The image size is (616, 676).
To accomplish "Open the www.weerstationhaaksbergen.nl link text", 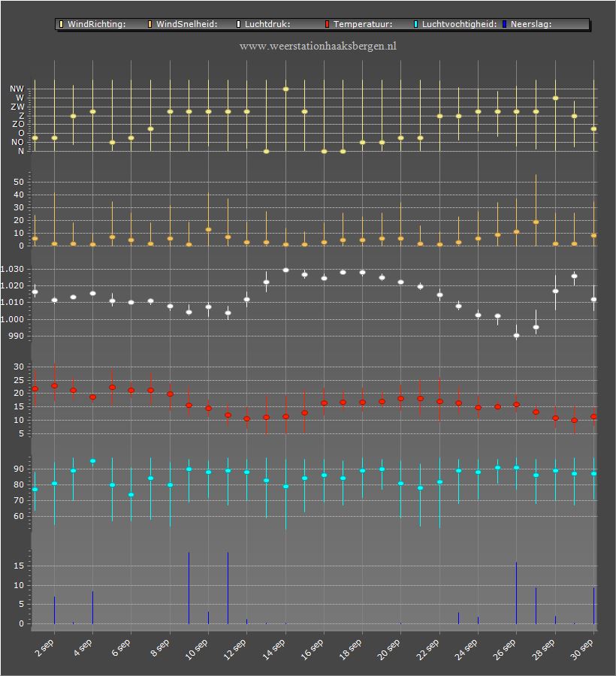I will pos(318,46).
